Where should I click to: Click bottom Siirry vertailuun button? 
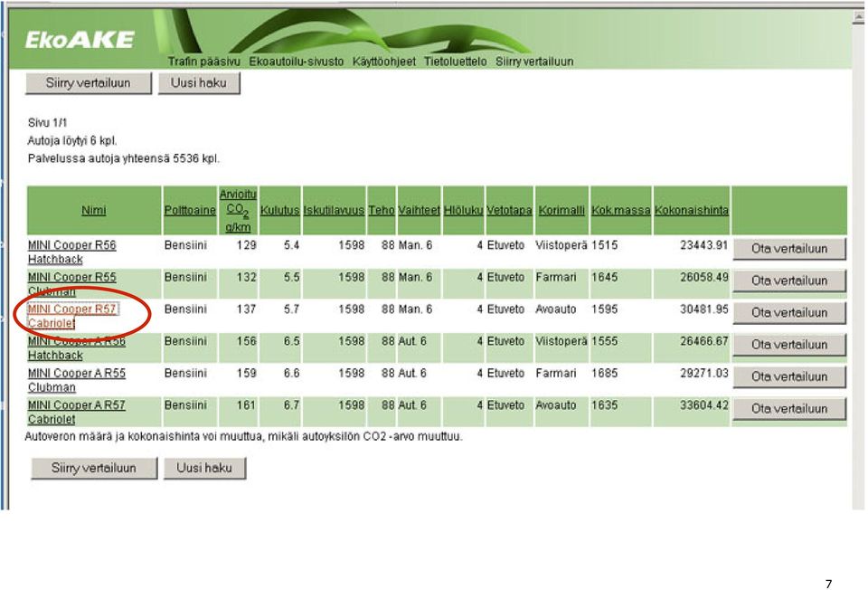pyautogui.click(x=94, y=468)
